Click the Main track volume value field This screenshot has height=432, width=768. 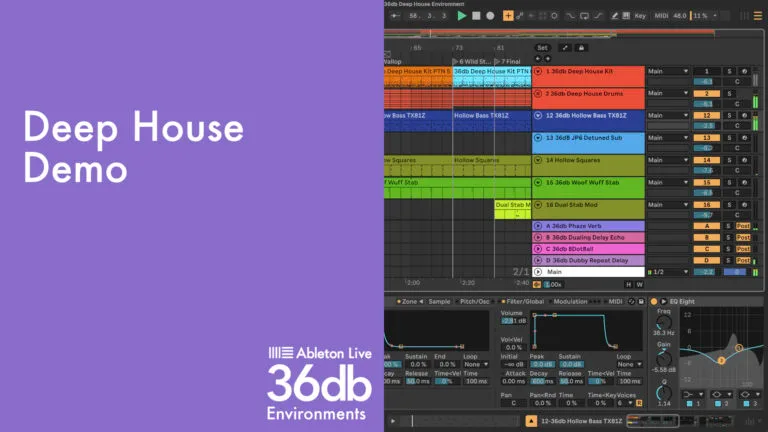pos(706,272)
